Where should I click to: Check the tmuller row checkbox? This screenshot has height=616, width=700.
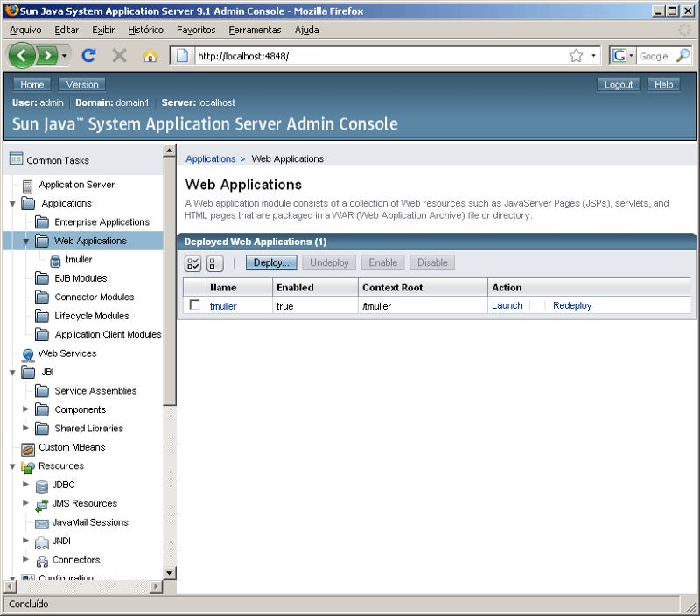[194, 304]
